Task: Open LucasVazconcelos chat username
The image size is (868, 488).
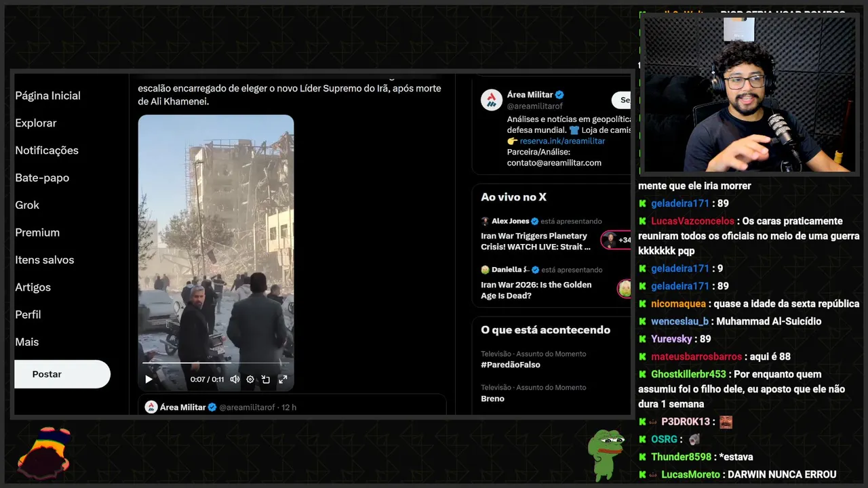Action: pyautogui.click(x=692, y=221)
